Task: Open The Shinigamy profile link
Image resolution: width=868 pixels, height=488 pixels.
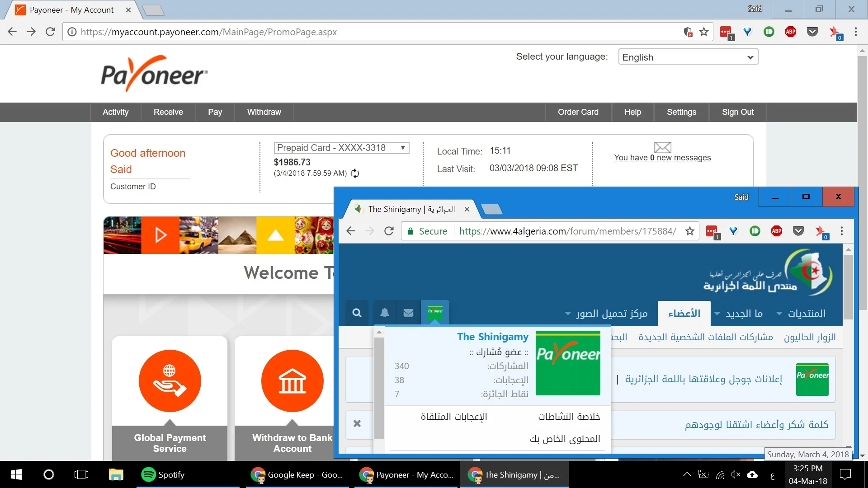Action: (x=493, y=337)
